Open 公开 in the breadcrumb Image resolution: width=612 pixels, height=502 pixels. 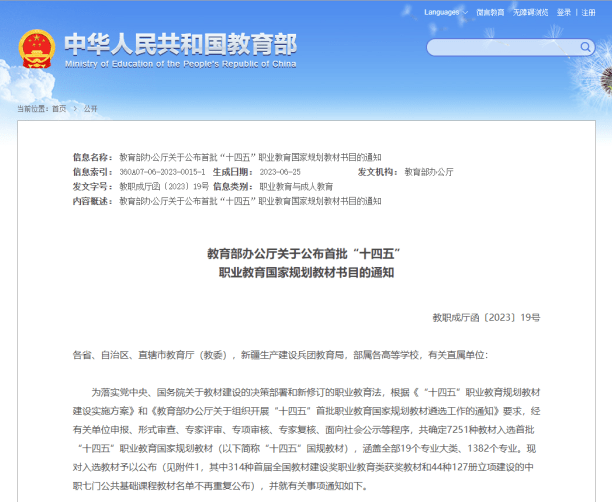91,109
